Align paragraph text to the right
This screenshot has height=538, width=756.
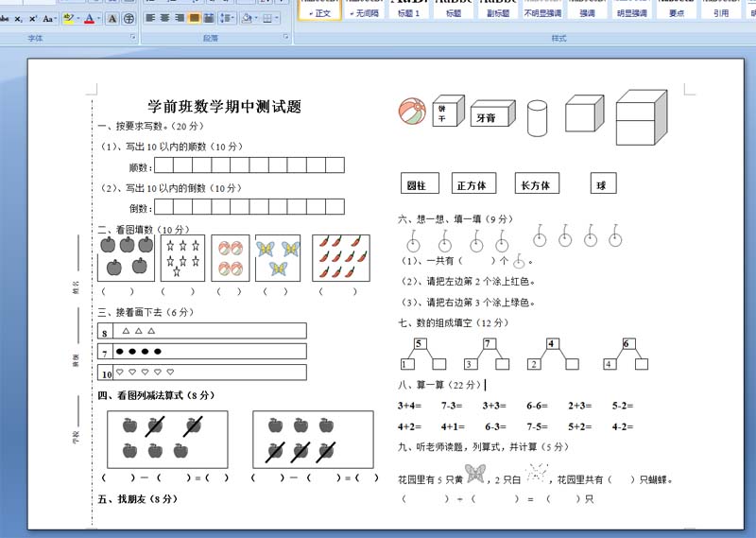point(180,18)
